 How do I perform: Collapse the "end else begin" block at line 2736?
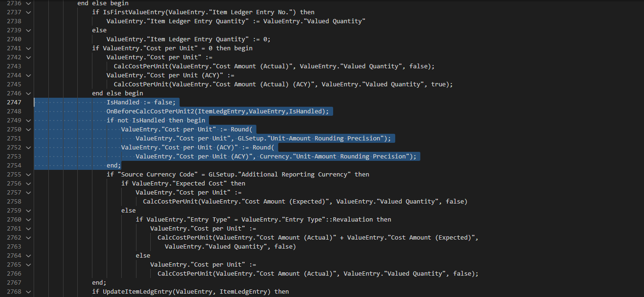pyautogui.click(x=28, y=3)
